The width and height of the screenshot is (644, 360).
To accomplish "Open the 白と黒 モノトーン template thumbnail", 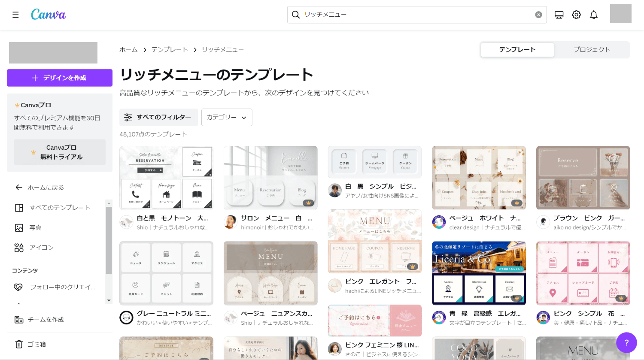I will click(x=166, y=178).
